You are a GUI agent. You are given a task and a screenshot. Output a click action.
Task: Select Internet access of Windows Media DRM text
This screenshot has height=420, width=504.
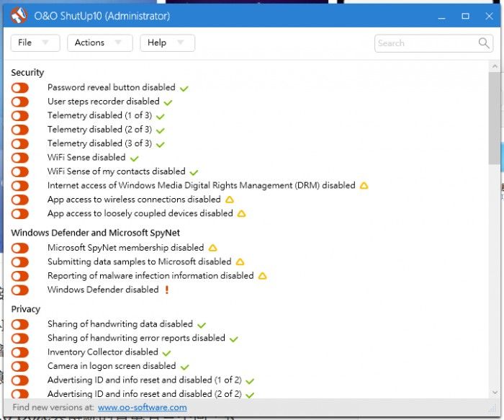[x=201, y=185]
